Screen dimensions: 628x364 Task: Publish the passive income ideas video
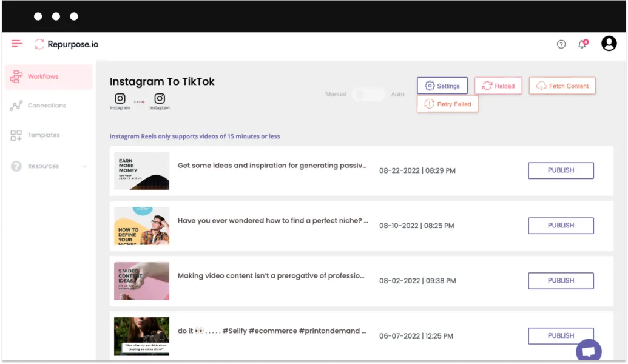click(561, 170)
